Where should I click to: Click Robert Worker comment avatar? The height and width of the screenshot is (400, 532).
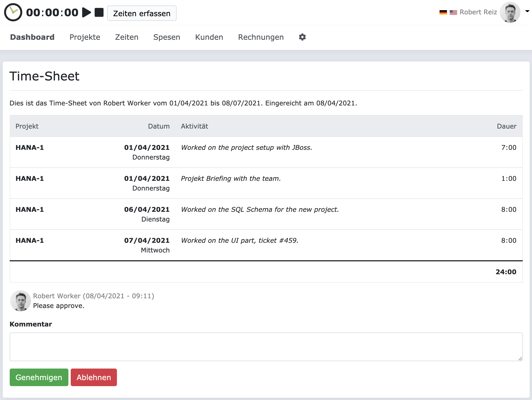pyautogui.click(x=20, y=301)
